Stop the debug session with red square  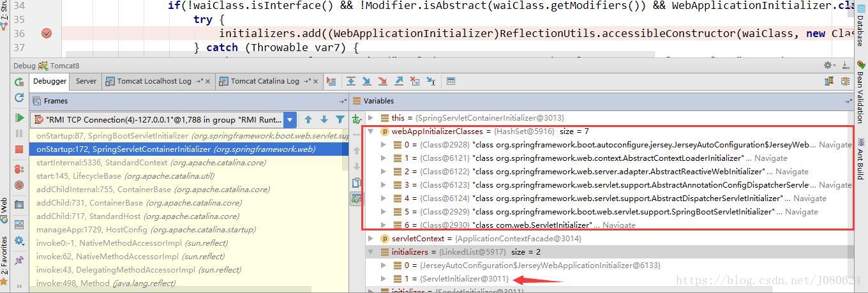[x=19, y=149]
